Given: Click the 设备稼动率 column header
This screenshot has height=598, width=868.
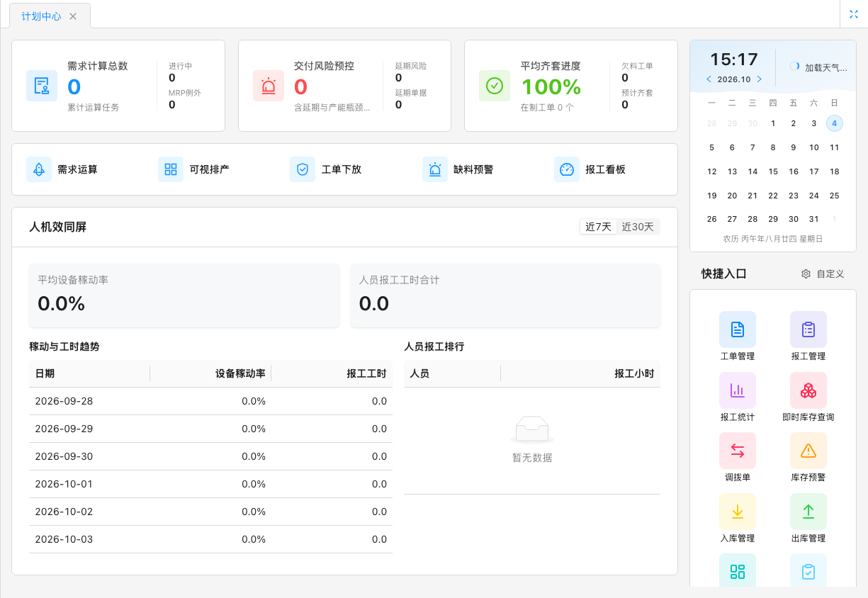Looking at the screenshot, I should coord(210,373).
